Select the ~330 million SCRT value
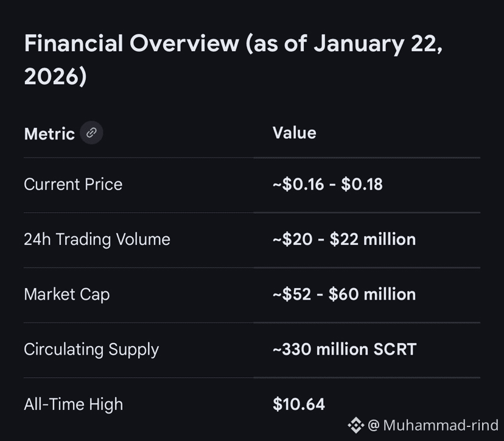Viewport: 504px width, 441px height. [345, 349]
